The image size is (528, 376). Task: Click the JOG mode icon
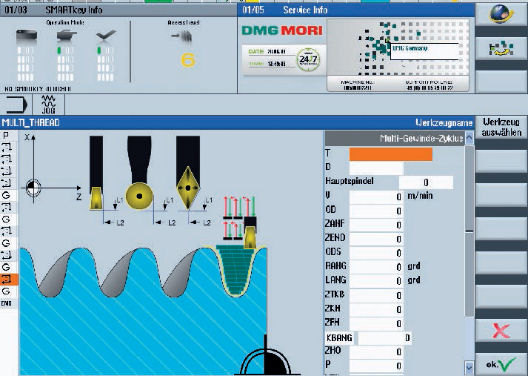48,104
